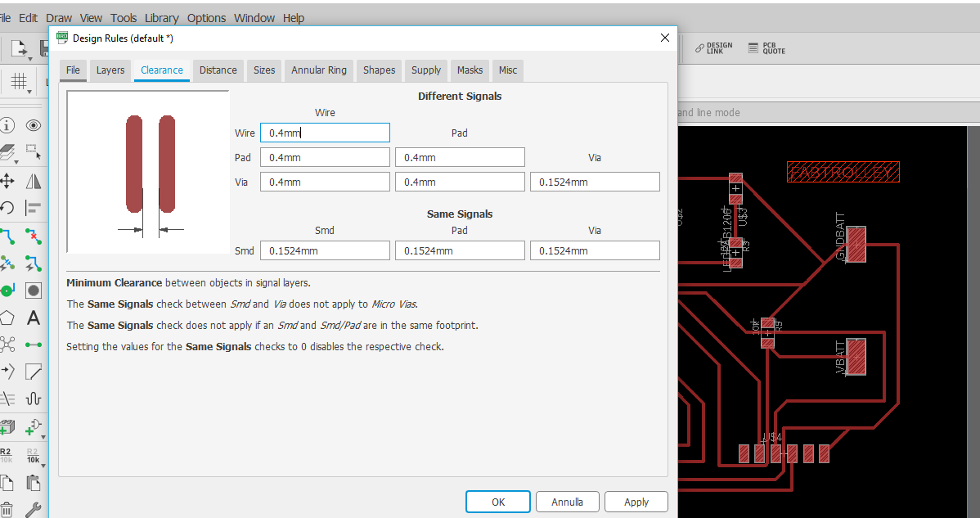Switch to the Clearance tab
Viewport: 980px width, 518px height.
pos(162,70)
